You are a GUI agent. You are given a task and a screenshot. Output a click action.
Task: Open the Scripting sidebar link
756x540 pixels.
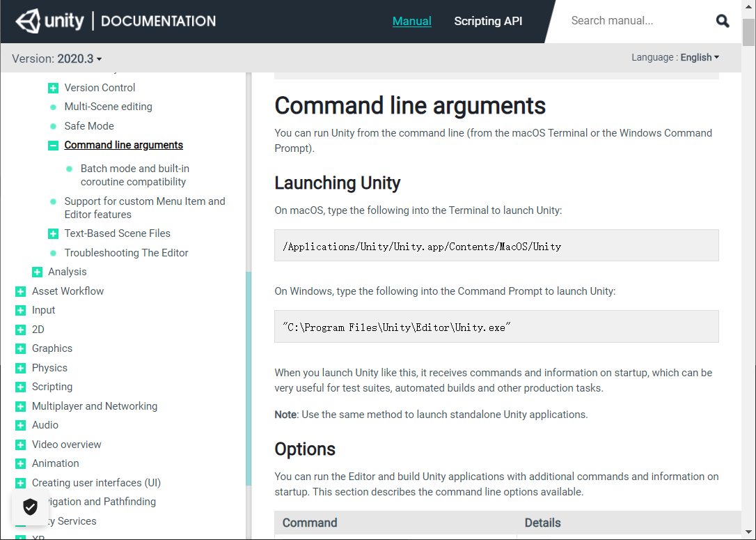52,387
